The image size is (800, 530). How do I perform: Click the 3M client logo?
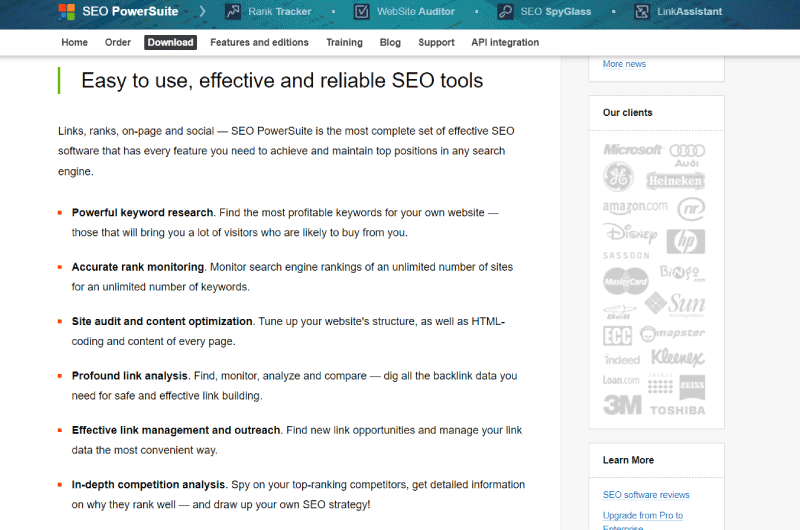click(622, 406)
